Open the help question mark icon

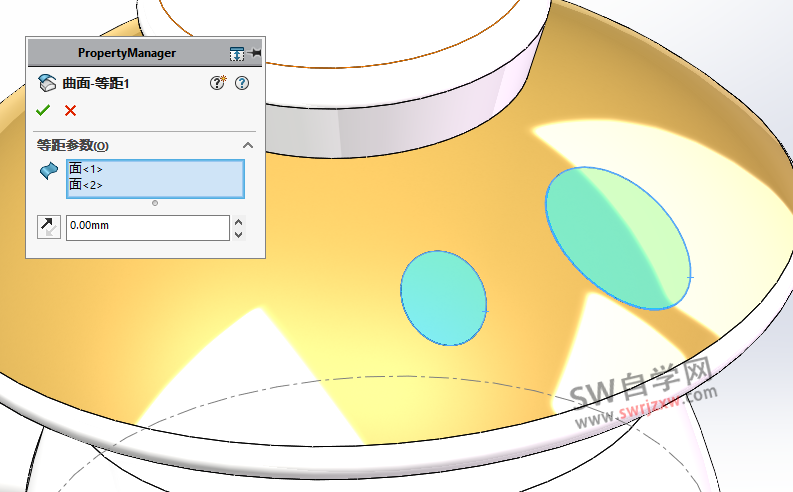pyautogui.click(x=241, y=83)
